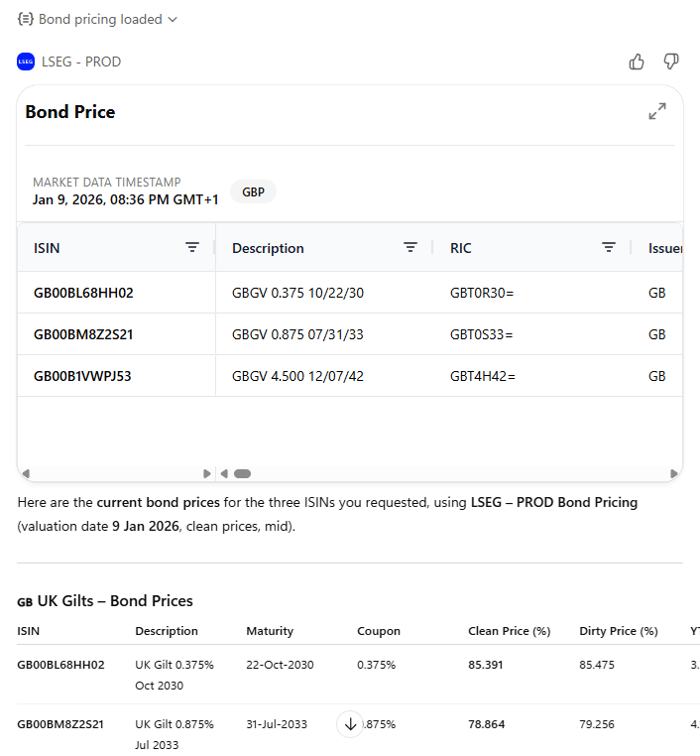Click the scroll-to-bottom down arrow button
This screenshot has height=756, width=700.
[x=350, y=723]
